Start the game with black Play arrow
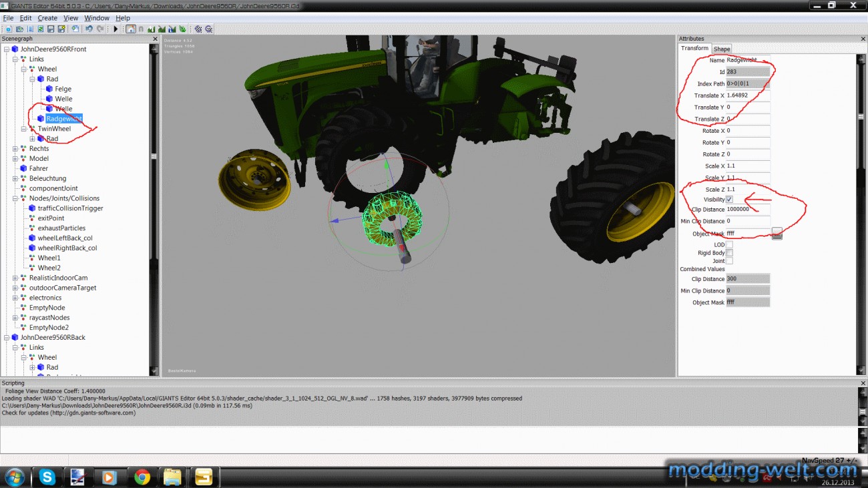868x488 pixels. 116,29
